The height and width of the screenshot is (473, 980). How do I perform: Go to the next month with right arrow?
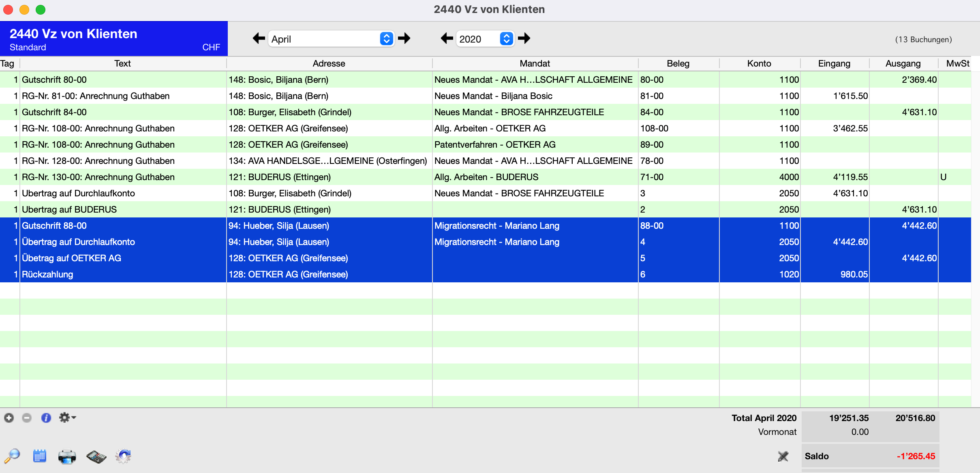point(404,39)
